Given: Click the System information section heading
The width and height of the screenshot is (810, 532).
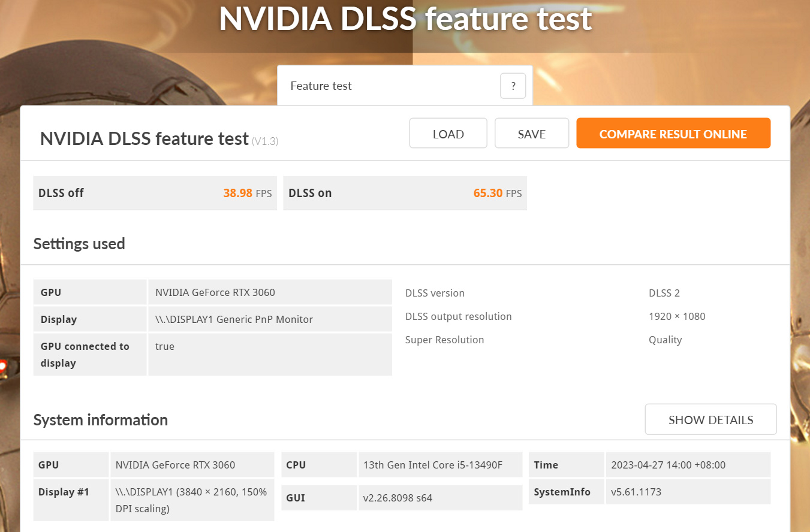Looking at the screenshot, I should pos(101,420).
